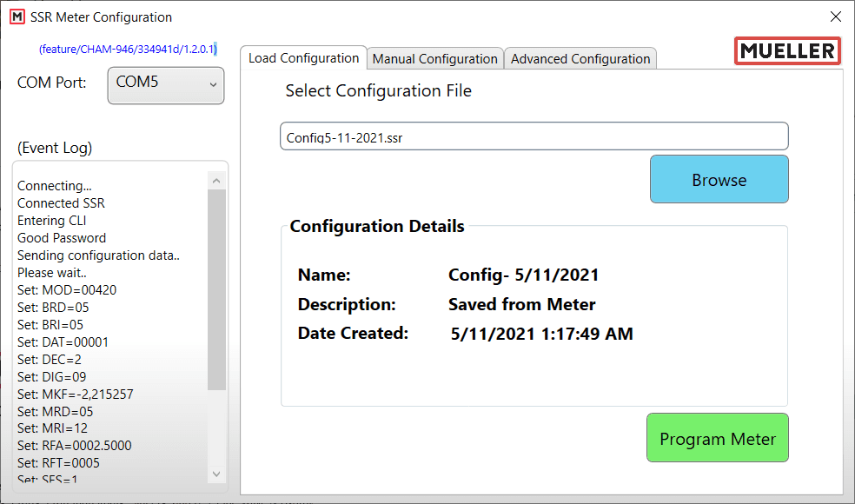Open the feature/CHAM-946 version link
This screenshot has height=504, width=855.
[127, 50]
